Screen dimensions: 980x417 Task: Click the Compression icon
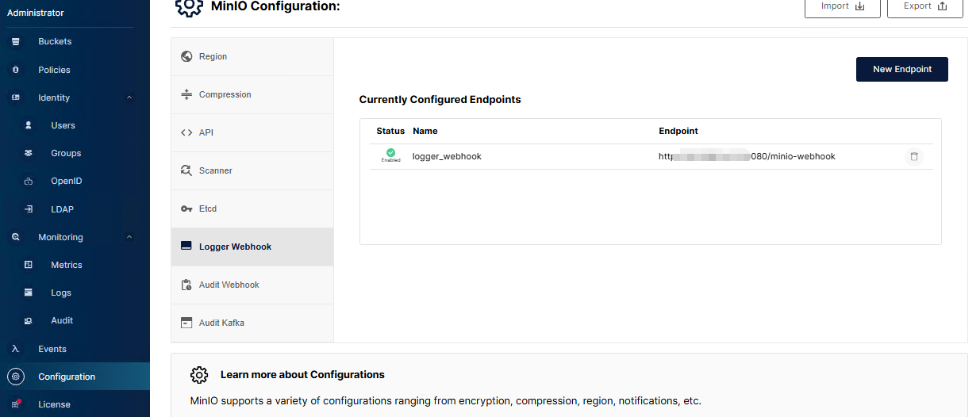click(186, 94)
